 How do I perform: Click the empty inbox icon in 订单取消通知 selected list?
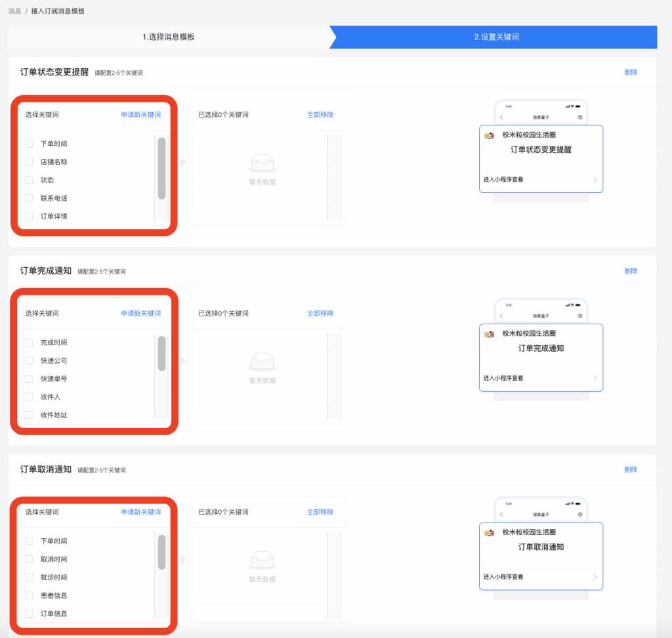coord(262,559)
